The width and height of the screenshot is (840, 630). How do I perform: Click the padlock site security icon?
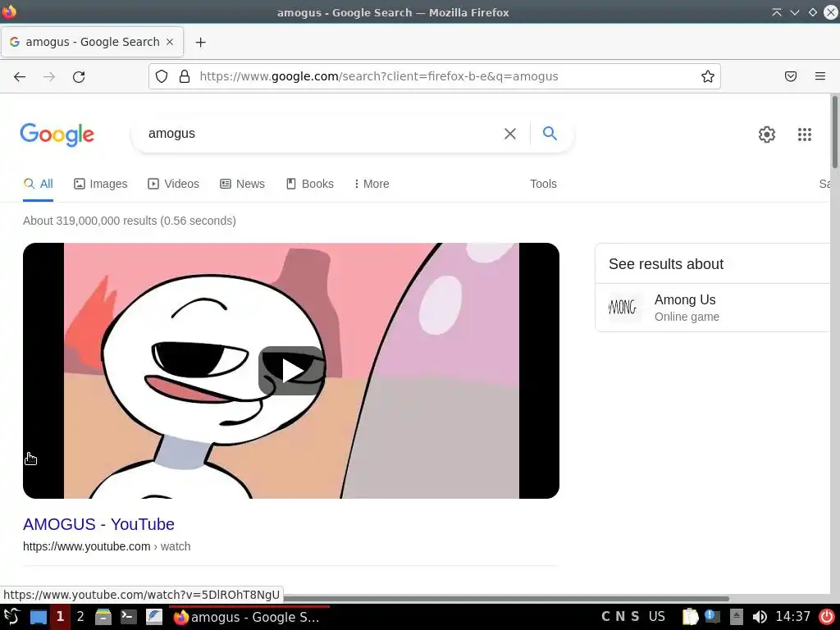click(185, 76)
